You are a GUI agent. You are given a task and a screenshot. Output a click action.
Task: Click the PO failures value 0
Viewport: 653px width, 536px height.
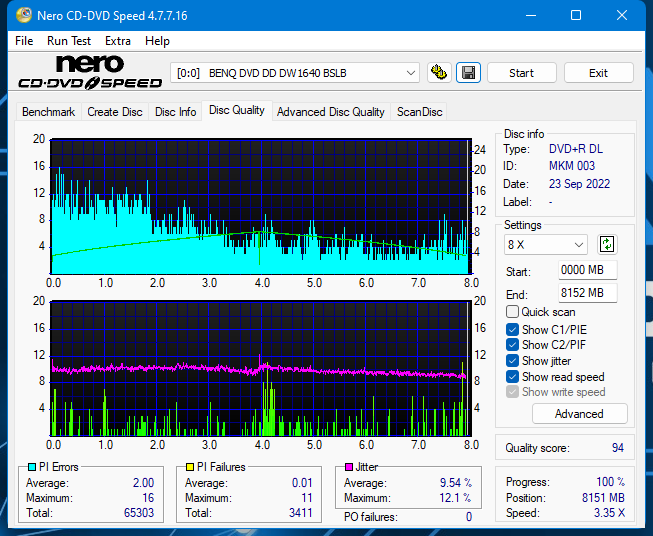469,517
